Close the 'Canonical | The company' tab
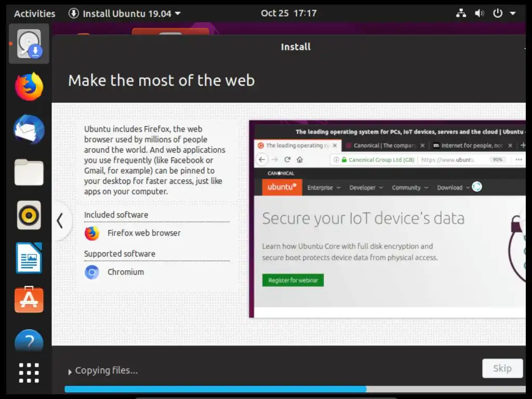The height and width of the screenshot is (399, 532). point(422,145)
